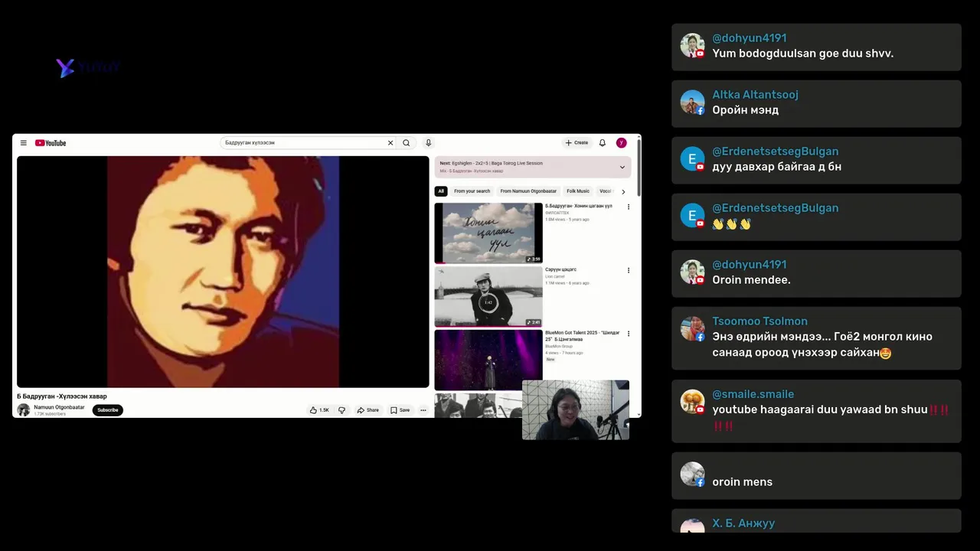Go to YouTube home via the logo

[51, 143]
